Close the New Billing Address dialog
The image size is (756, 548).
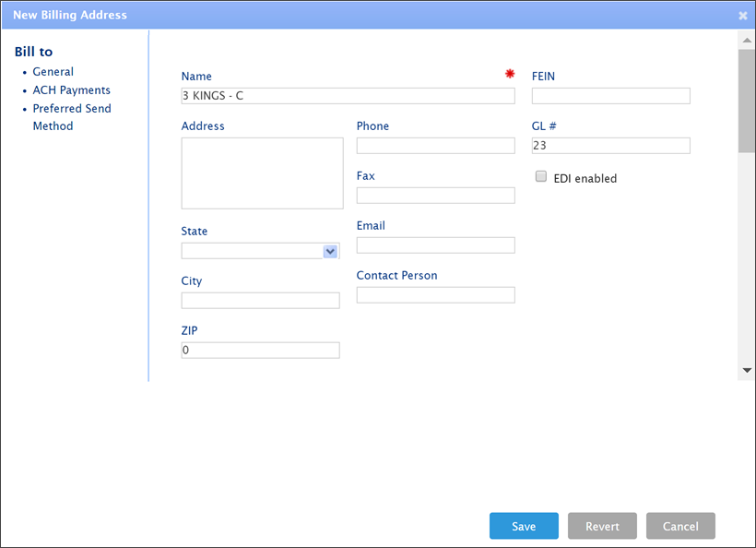[x=743, y=16]
